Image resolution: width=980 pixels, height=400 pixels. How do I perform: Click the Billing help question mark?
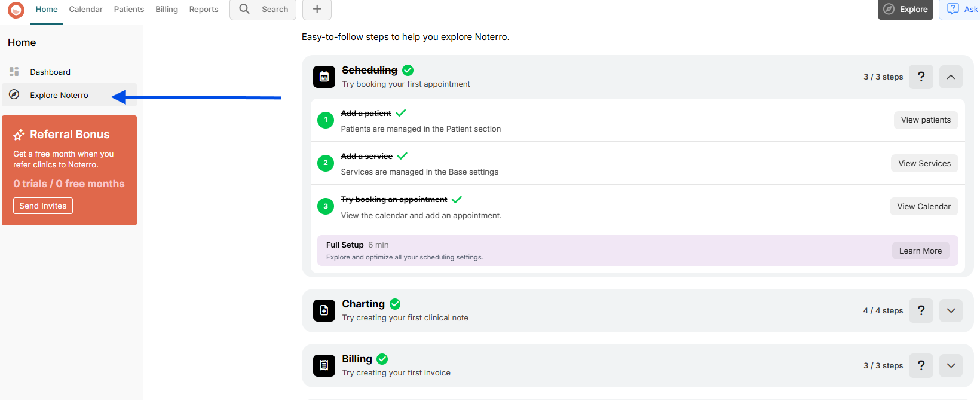click(x=921, y=365)
